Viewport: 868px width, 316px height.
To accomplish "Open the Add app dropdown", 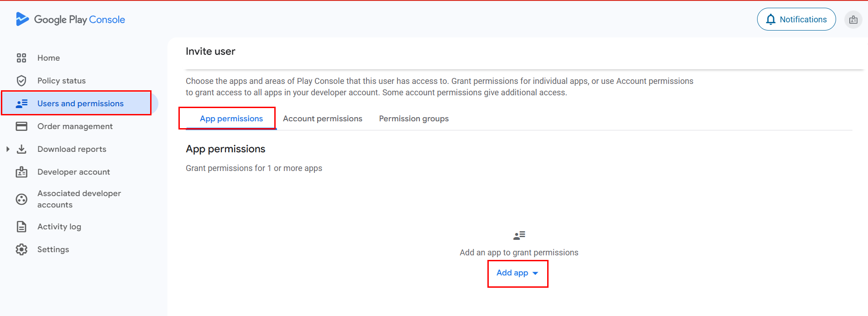I will click(x=517, y=273).
